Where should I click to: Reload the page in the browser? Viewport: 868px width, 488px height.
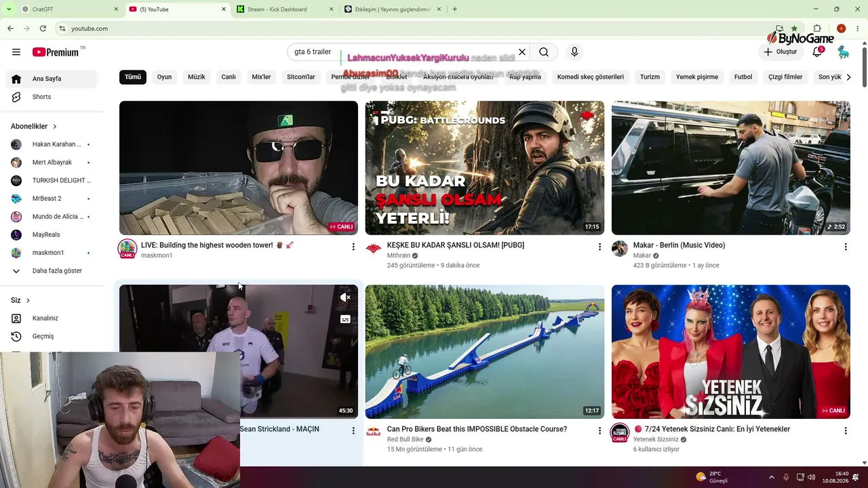(x=43, y=28)
